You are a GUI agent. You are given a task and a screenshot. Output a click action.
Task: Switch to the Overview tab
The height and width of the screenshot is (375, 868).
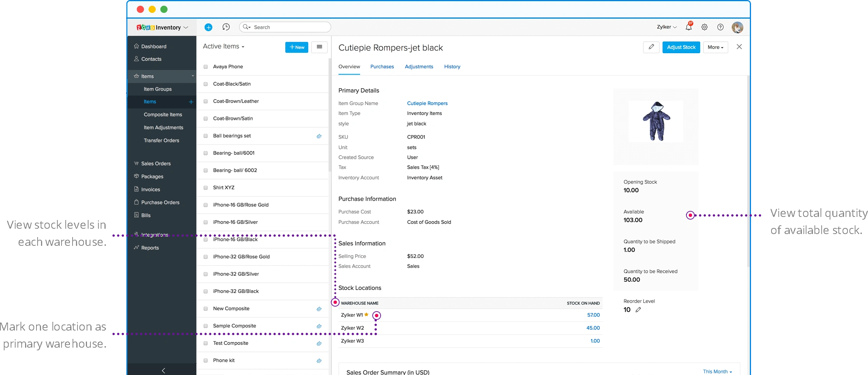349,66
